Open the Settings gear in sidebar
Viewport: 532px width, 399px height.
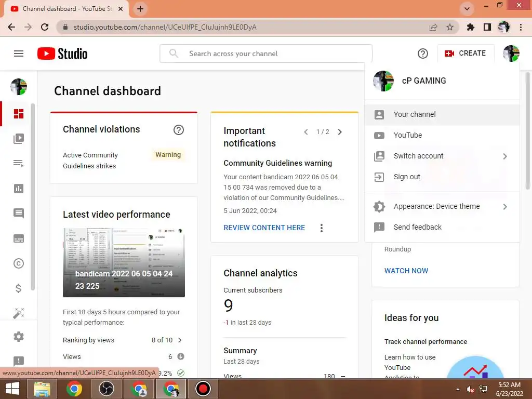(x=19, y=337)
